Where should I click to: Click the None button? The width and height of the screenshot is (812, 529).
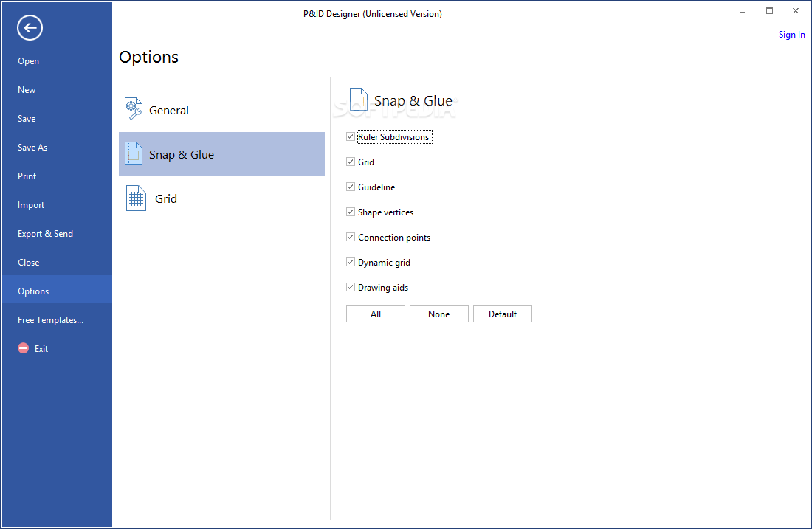click(439, 314)
